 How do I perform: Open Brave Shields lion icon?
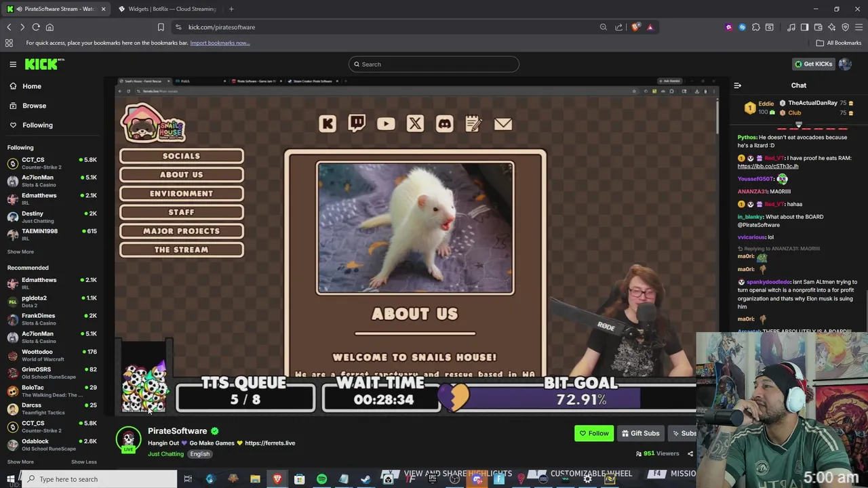[x=635, y=27]
